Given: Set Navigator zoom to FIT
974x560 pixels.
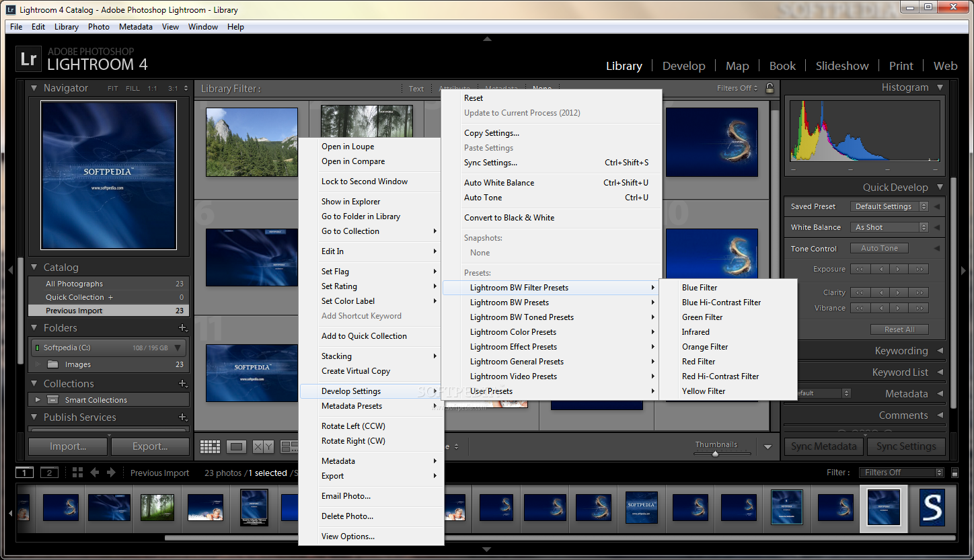Looking at the screenshot, I should 112,88.
